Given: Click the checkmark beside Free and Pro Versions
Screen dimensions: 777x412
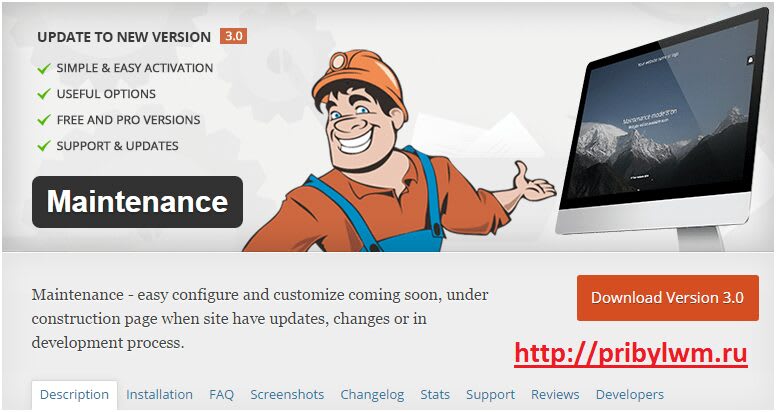Looking at the screenshot, I should point(44,120).
